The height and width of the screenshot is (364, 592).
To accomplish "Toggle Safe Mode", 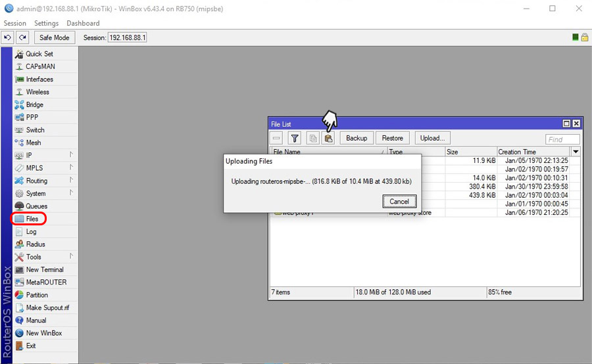I will click(x=55, y=37).
